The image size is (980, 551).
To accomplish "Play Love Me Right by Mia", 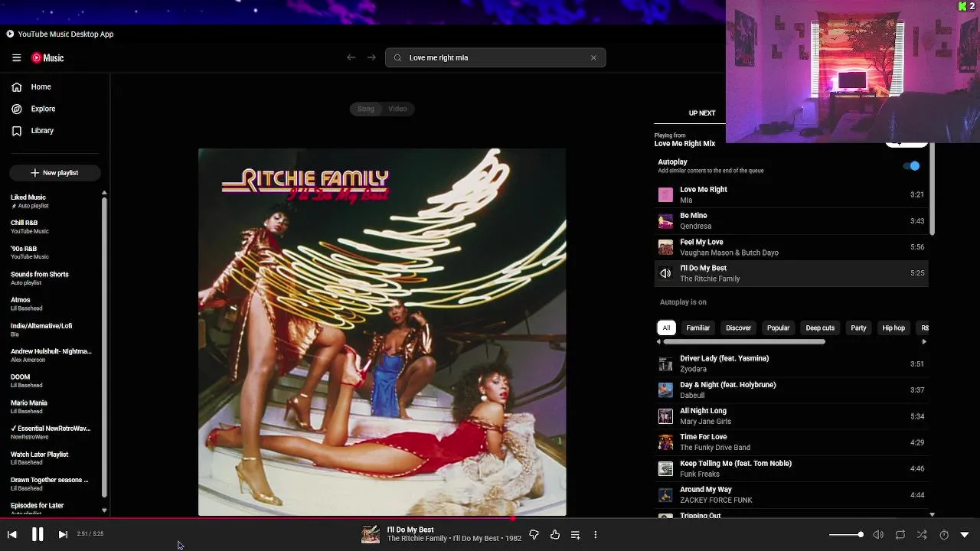I will [x=791, y=194].
